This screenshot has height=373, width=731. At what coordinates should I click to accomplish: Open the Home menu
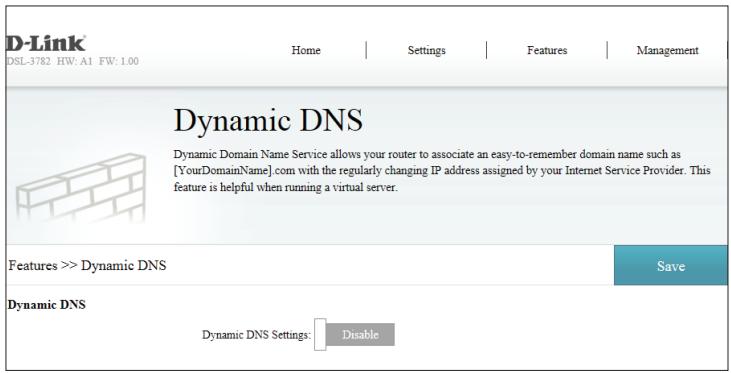(x=306, y=50)
